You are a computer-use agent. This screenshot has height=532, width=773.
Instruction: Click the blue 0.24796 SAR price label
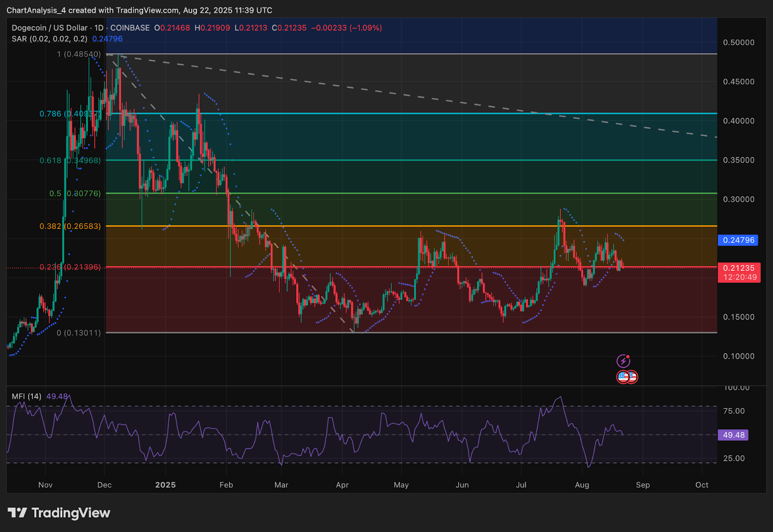coord(738,240)
